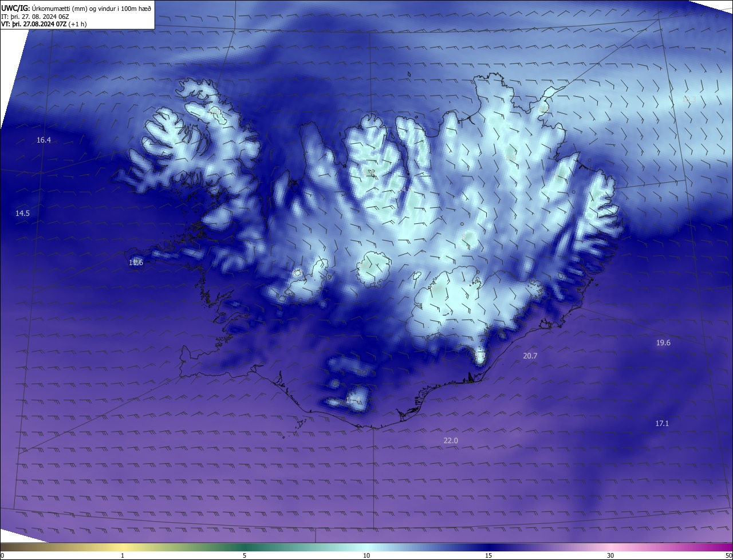
Task: Click the color scale legend bar
Action: pyautogui.click(x=366, y=547)
